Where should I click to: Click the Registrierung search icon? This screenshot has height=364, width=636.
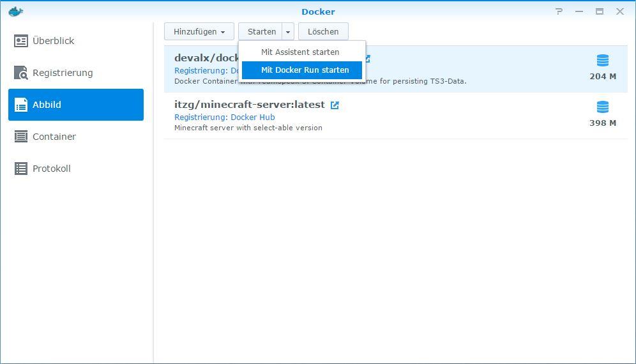click(x=20, y=73)
